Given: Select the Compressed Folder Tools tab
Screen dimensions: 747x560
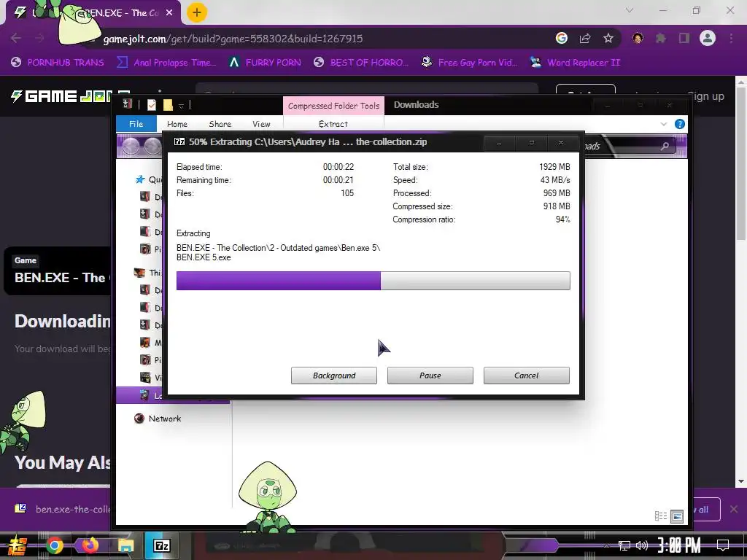Looking at the screenshot, I should coord(333,106).
